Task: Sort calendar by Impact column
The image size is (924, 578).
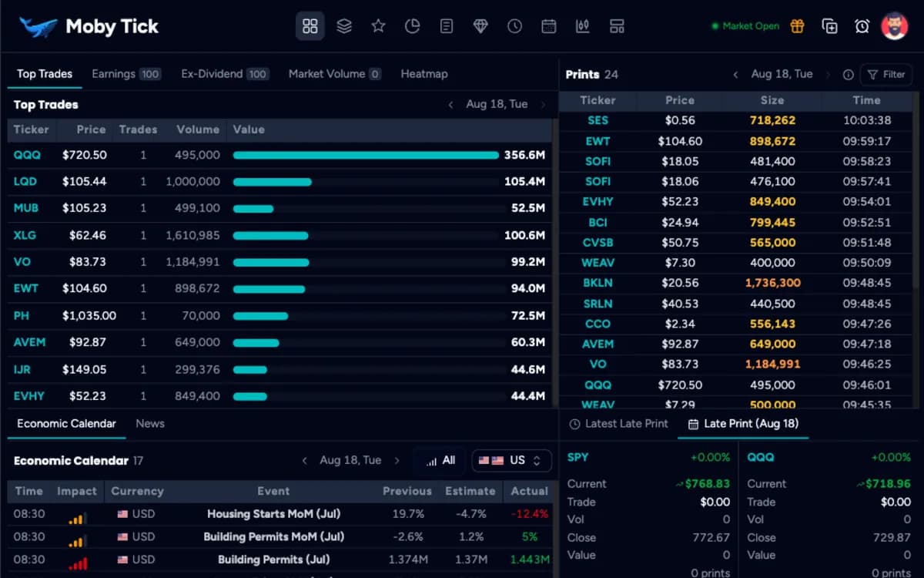Action: coord(77,491)
